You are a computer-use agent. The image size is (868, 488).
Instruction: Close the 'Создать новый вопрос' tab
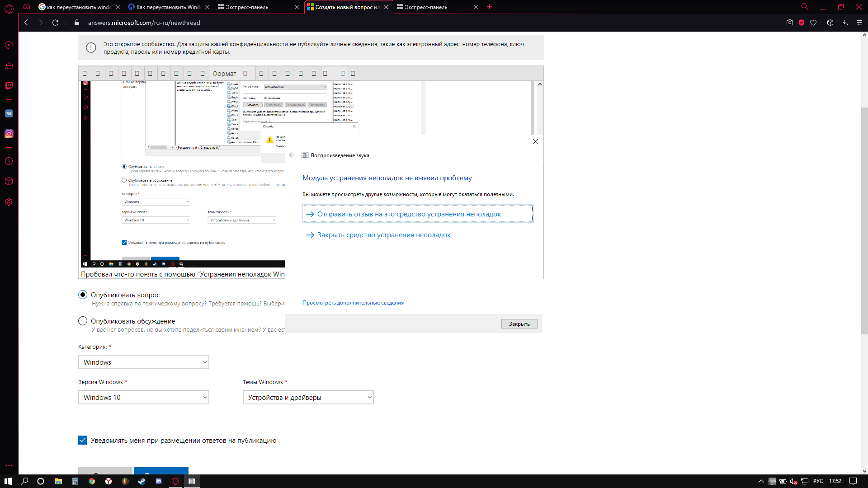pos(386,7)
